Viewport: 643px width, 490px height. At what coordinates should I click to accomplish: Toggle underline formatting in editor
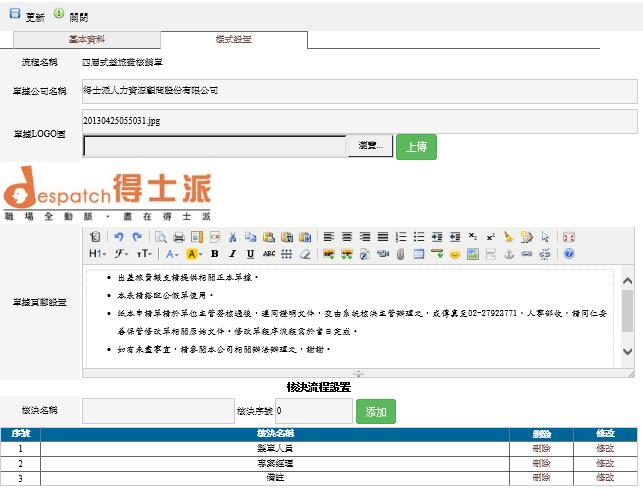(249, 254)
